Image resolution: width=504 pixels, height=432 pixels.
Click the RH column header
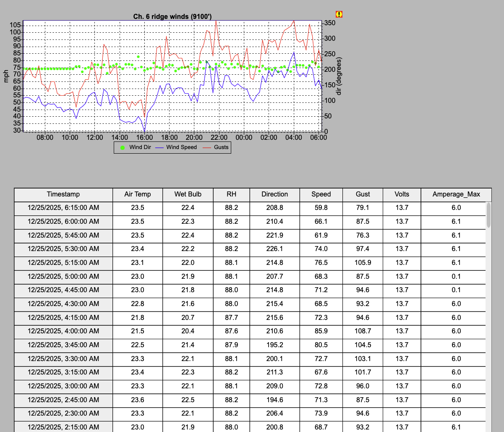pyautogui.click(x=231, y=194)
